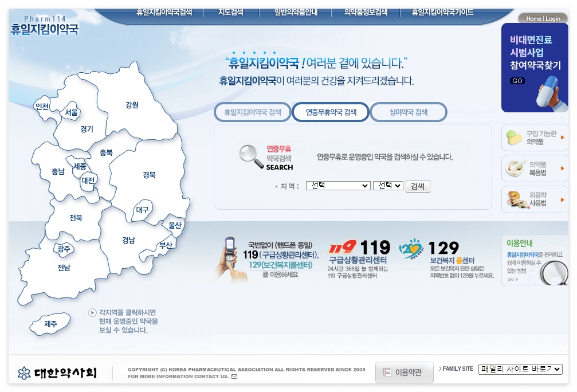Select 경기 region on the map

click(x=87, y=129)
